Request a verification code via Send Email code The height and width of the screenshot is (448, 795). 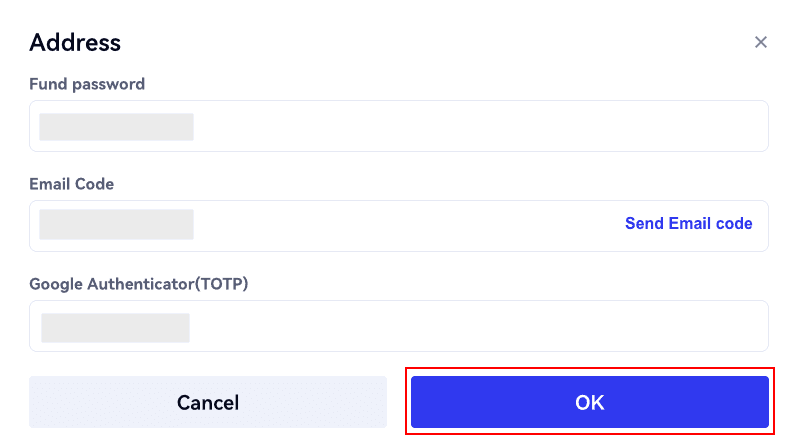688,224
